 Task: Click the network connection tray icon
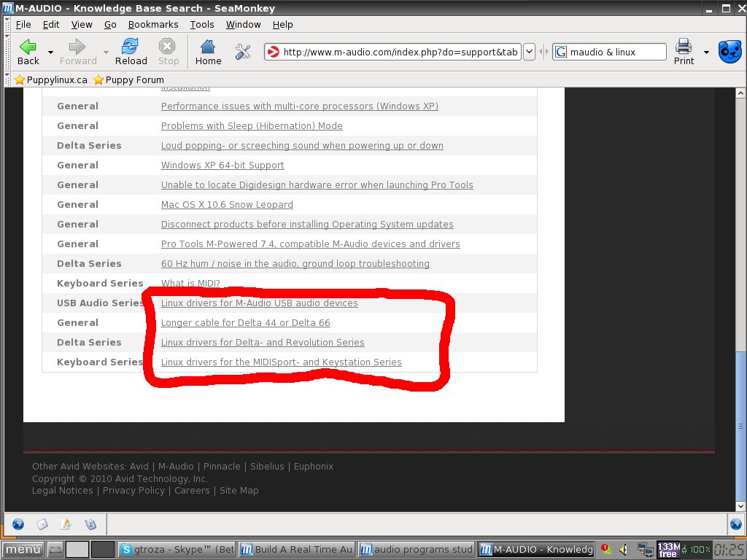646,550
